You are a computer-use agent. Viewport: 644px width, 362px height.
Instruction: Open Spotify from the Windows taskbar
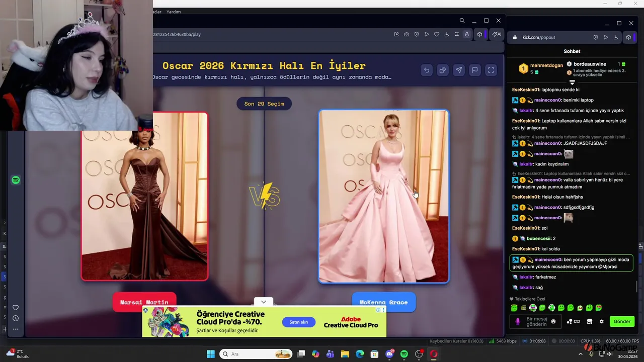point(404,354)
